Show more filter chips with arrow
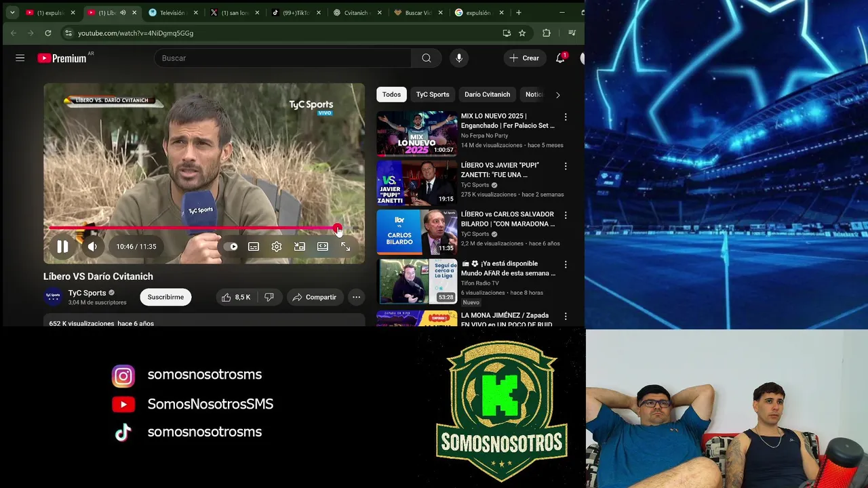The width and height of the screenshot is (868, 488). (x=558, y=95)
